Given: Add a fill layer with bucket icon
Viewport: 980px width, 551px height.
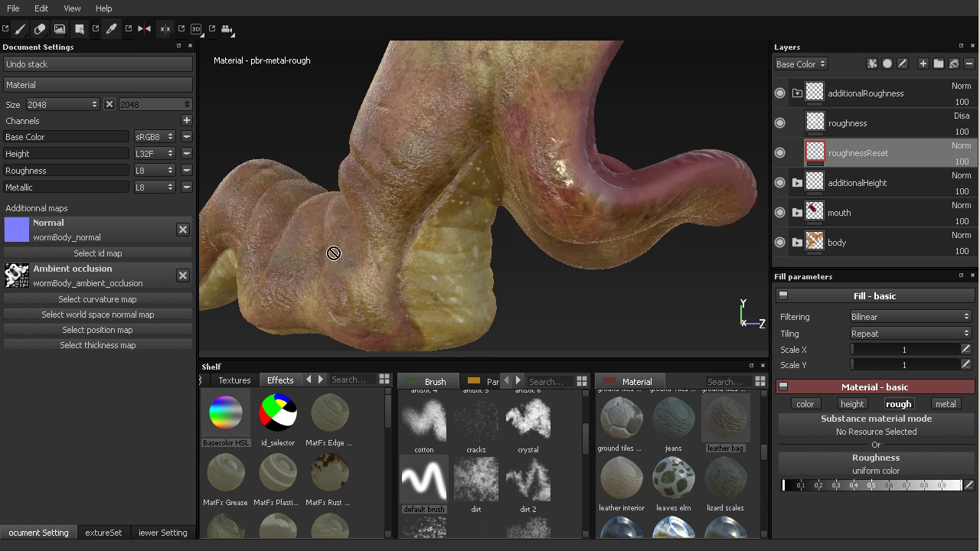Looking at the screenshot, I should [x=954, y=64].
